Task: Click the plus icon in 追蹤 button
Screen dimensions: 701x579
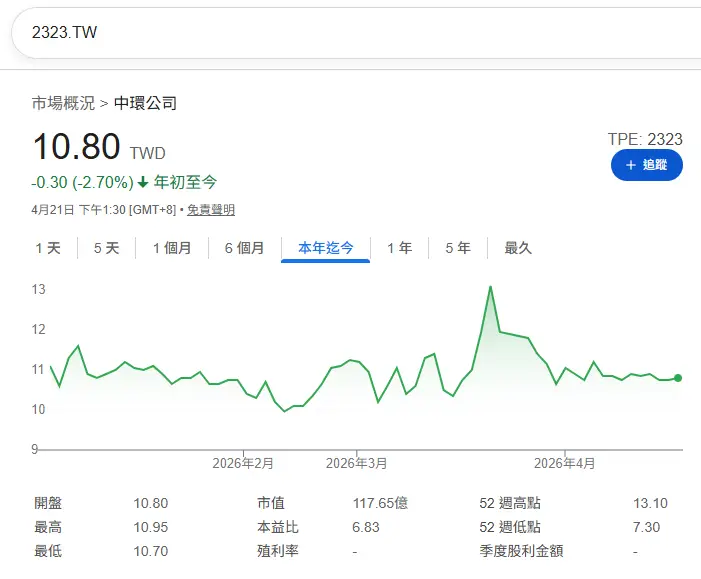Action: click(x=630, y=165)
